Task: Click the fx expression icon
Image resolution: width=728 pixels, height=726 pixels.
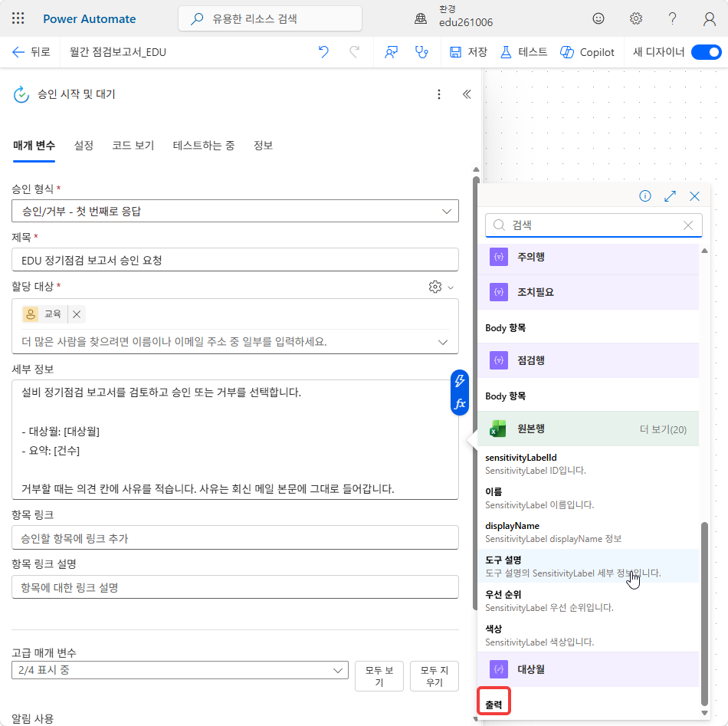Action: tap(460, 404)
